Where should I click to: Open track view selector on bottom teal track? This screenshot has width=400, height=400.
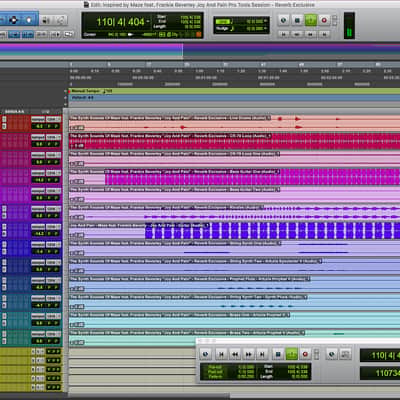(38, 334)
